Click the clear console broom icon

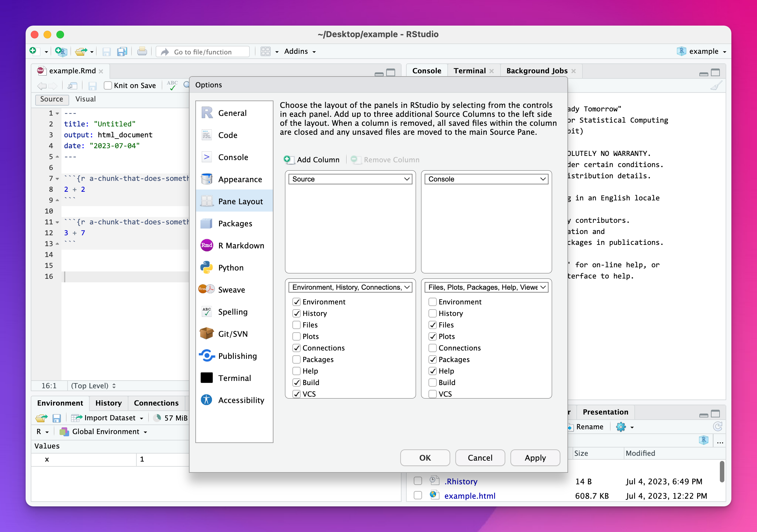[x=716, y=86]
